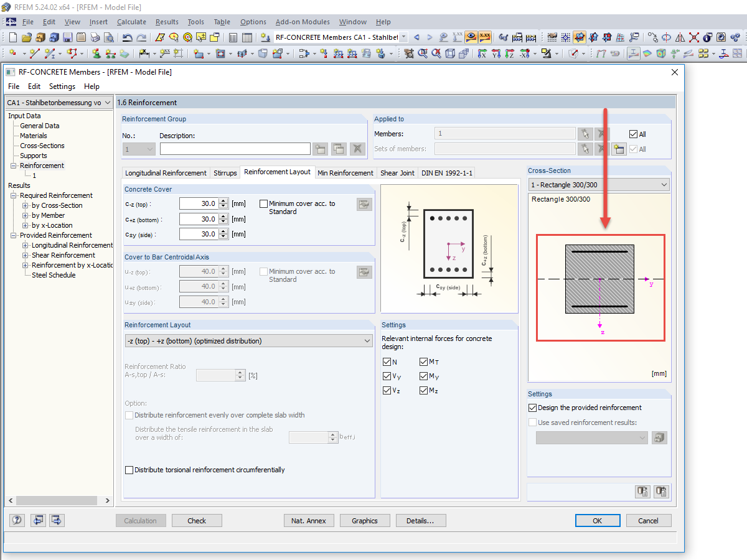The width and height of the screenshot is (747, 560).
Task: Click OK to confirm the dialog
Action: pos(597,521)
